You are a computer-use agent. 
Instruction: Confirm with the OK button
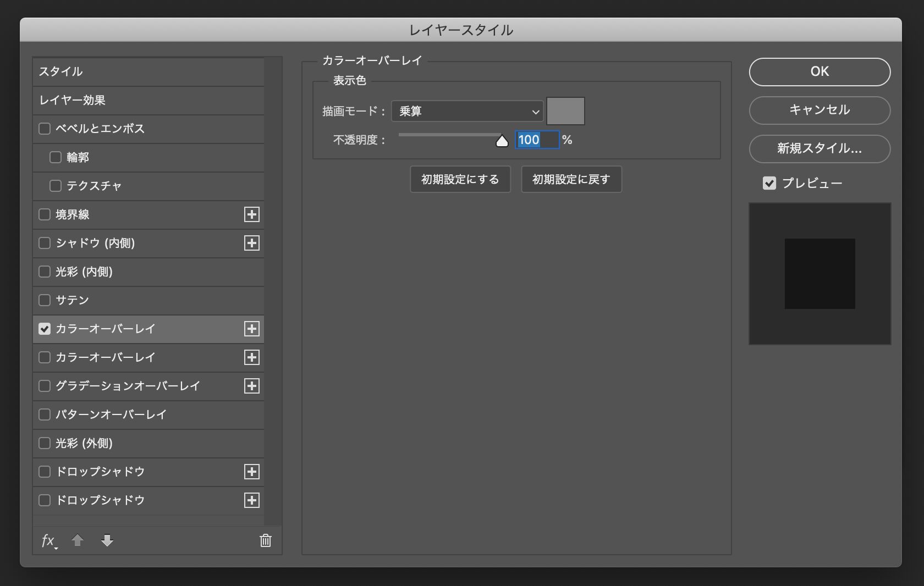pos(820,71)
